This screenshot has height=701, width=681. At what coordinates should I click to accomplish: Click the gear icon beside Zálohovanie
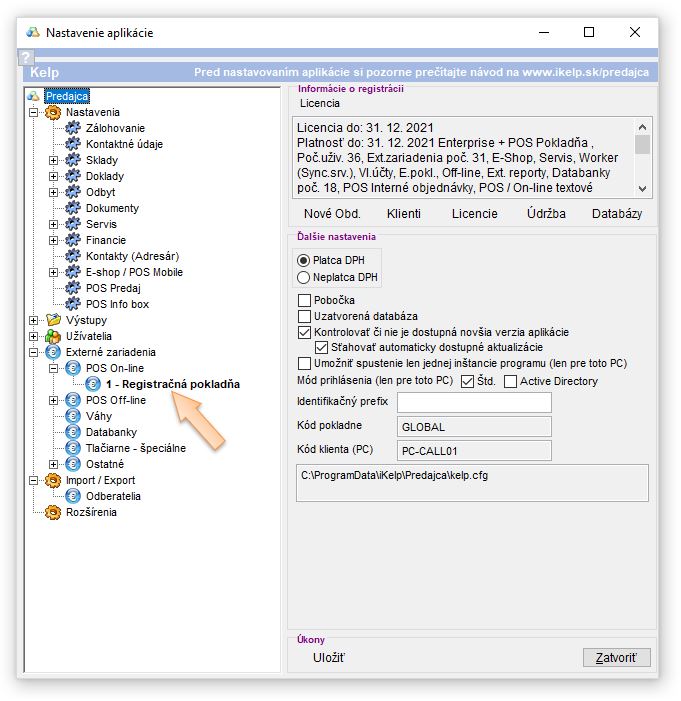[x=72, y=128]
